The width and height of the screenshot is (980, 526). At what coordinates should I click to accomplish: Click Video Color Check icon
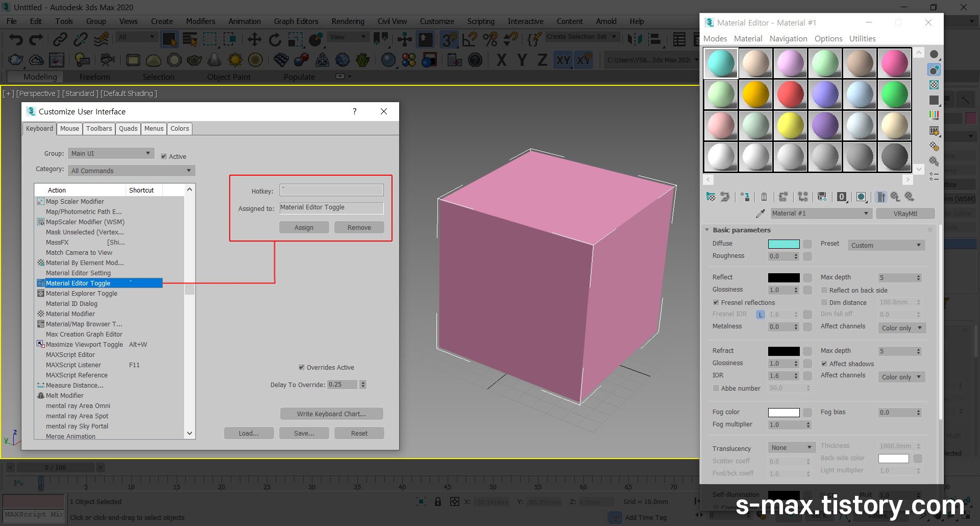tap(934, 115)
